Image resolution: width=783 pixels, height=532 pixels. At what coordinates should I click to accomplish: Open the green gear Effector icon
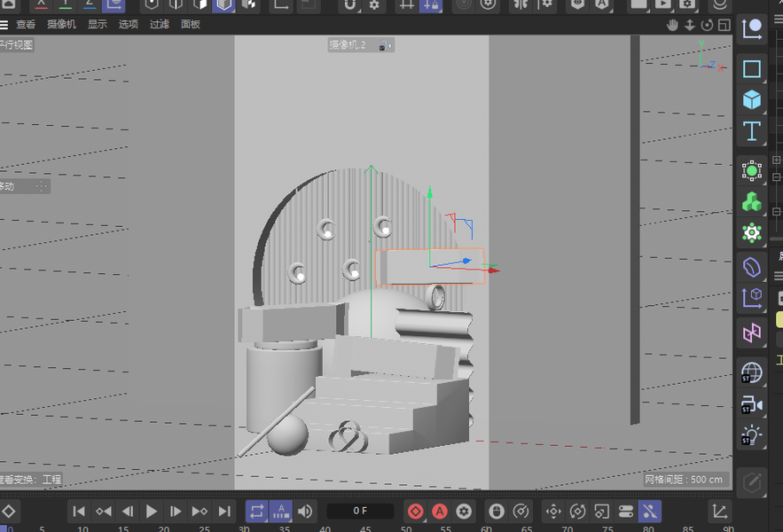(752, 233)
